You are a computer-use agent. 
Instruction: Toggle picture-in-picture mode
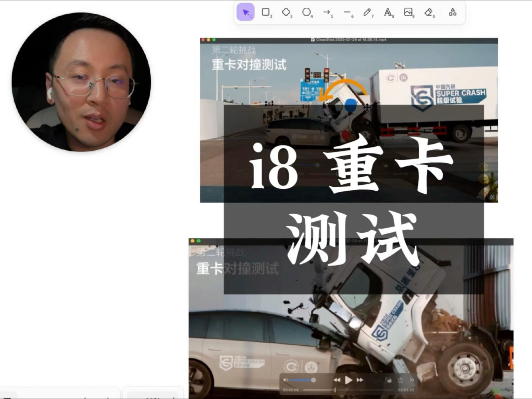(388, 379)
